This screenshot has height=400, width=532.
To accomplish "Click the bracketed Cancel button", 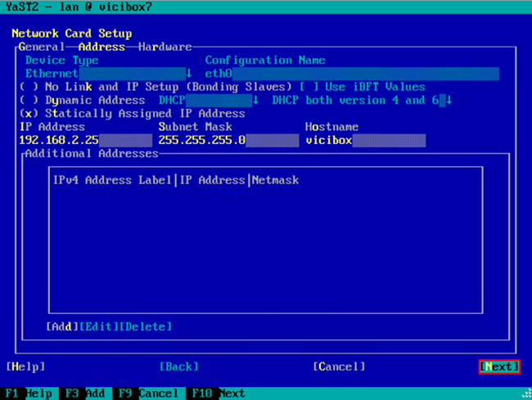I will point(339,366).
